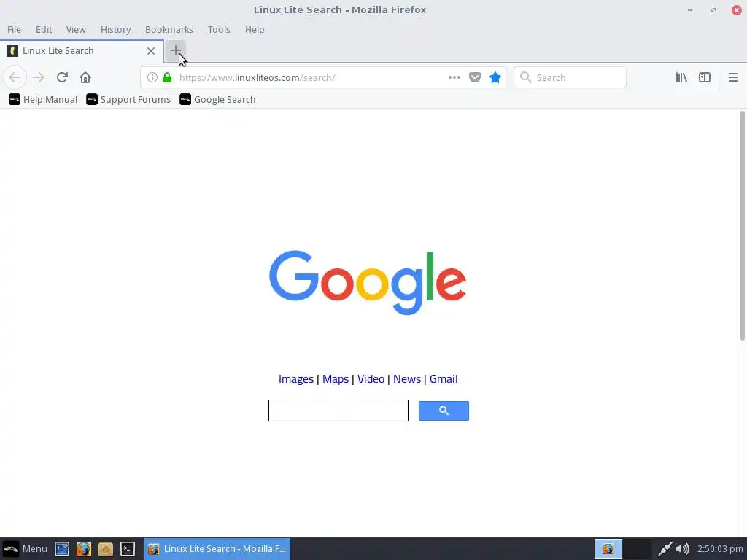Toggle bookmark star for this page
The width and height of the screenshot is (747, 560).
coord(495,77)
